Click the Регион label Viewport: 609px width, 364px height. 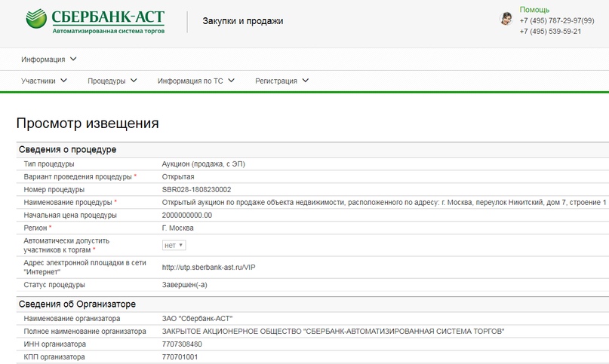(x=35, y=228)
